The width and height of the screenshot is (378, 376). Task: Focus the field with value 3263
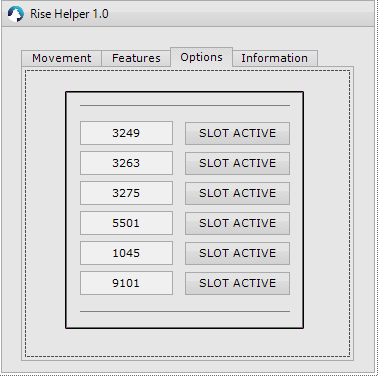(126, 163)
